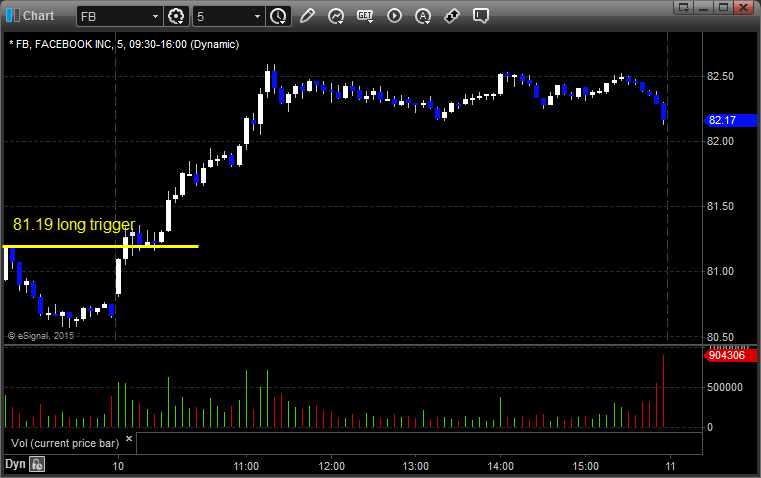Open the clock time template menu
The height and width of the screenshot is (478, 761).
tap(279, 16)
